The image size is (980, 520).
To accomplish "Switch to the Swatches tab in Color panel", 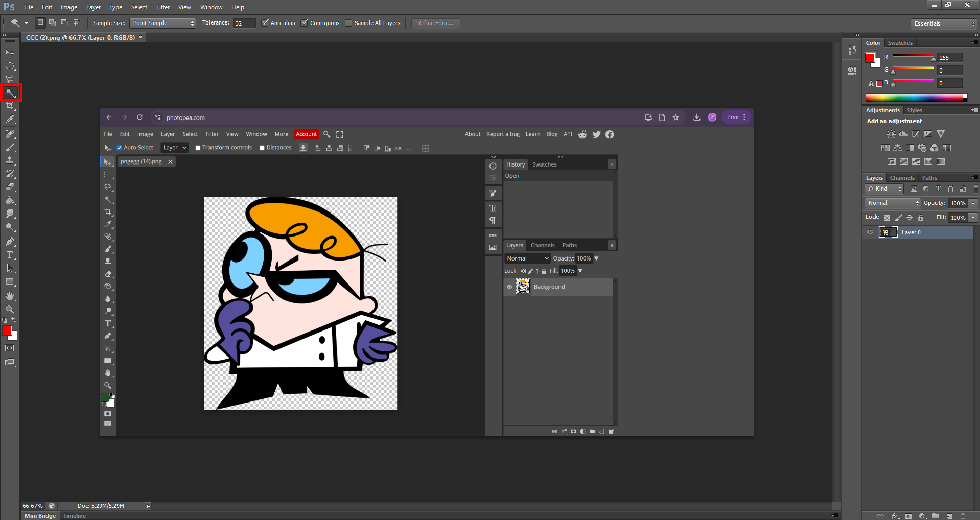I will [900, 43].
